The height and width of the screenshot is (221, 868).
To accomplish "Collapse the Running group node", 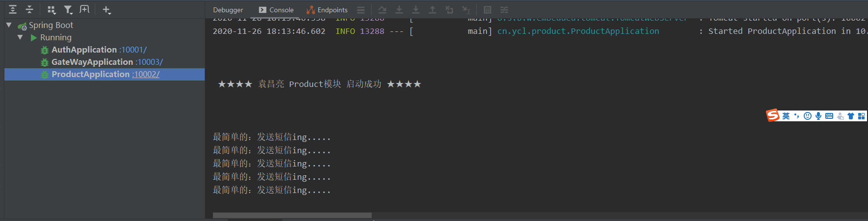I will pyautogui.click(x=20, y=37).
